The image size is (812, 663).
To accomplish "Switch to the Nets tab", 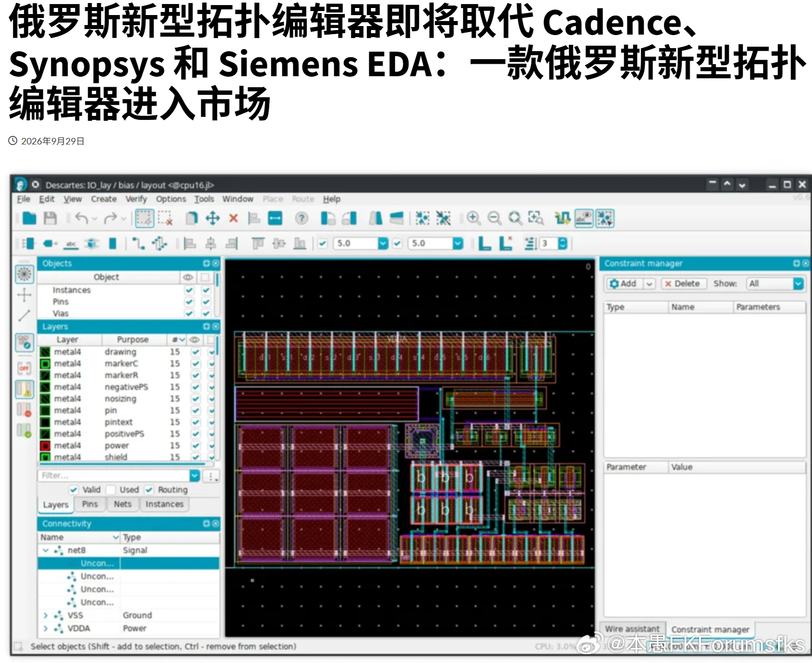I will 122,505.
